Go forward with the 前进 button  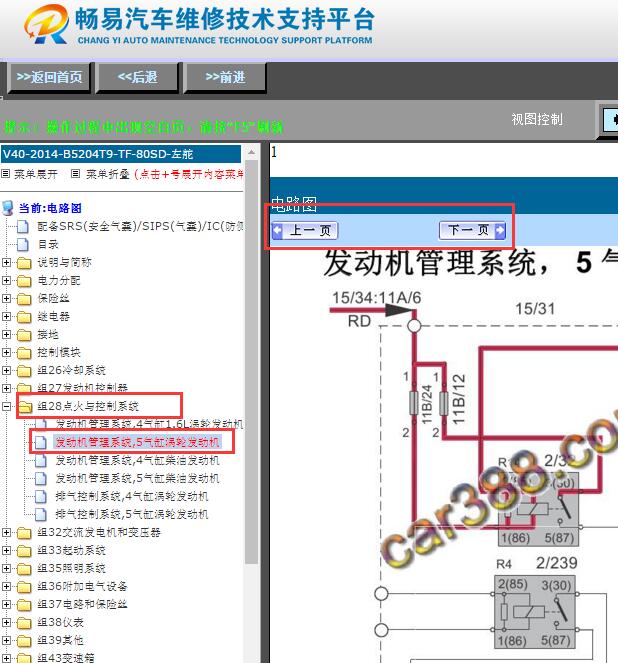(x=225, y=77)
